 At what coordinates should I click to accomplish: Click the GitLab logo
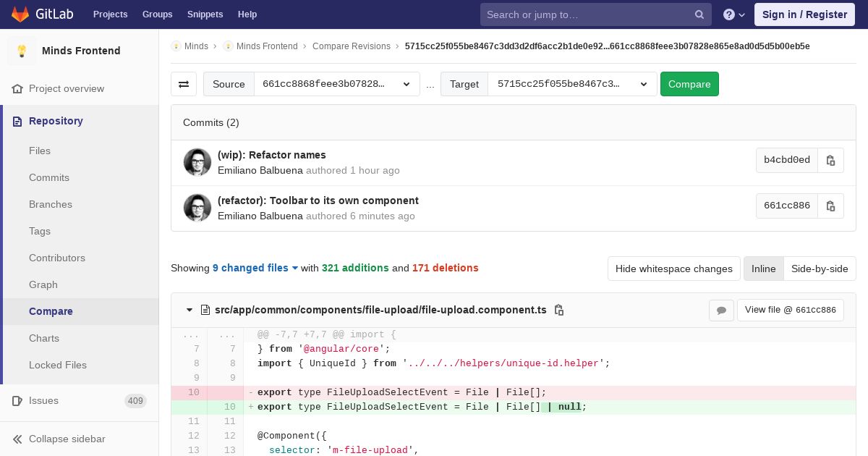(41, 14)
